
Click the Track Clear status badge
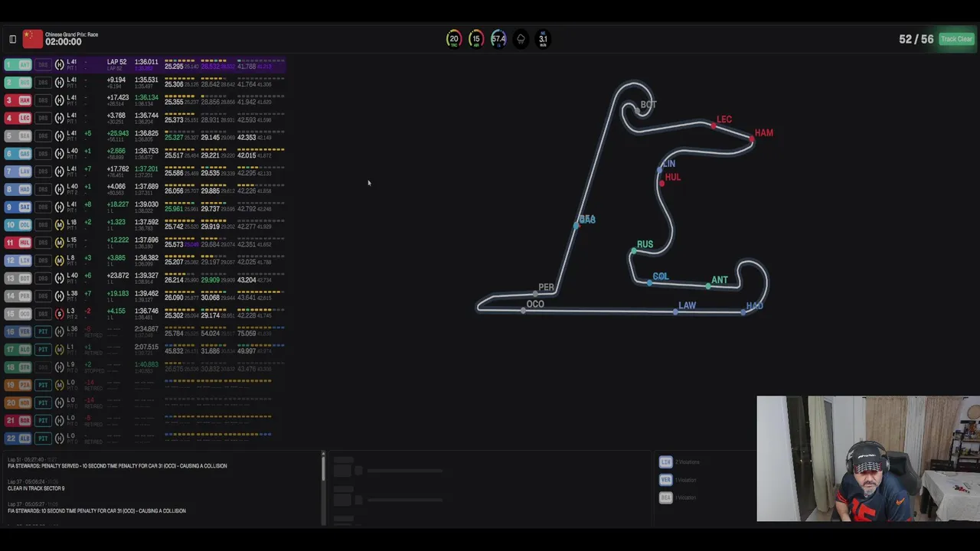[956, 39]
